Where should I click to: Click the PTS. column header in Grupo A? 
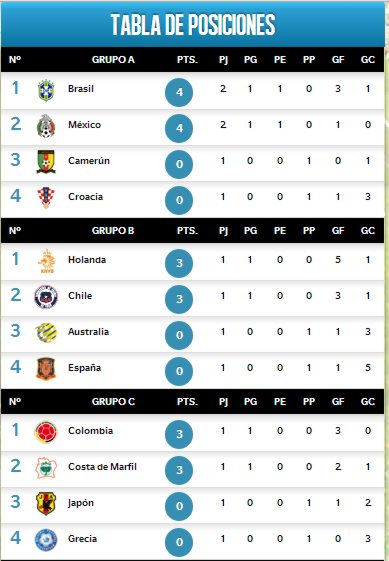pyautogui.click(x=187, y=59)
